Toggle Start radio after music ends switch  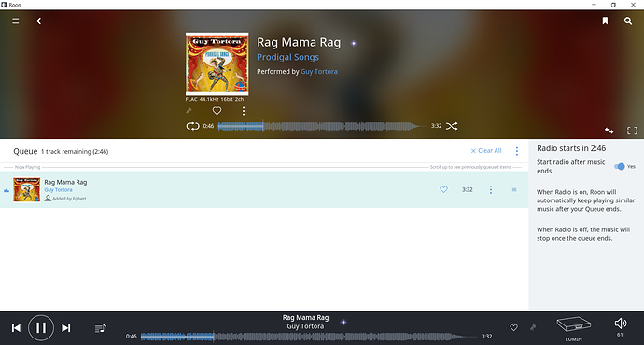tap(620, 167)
